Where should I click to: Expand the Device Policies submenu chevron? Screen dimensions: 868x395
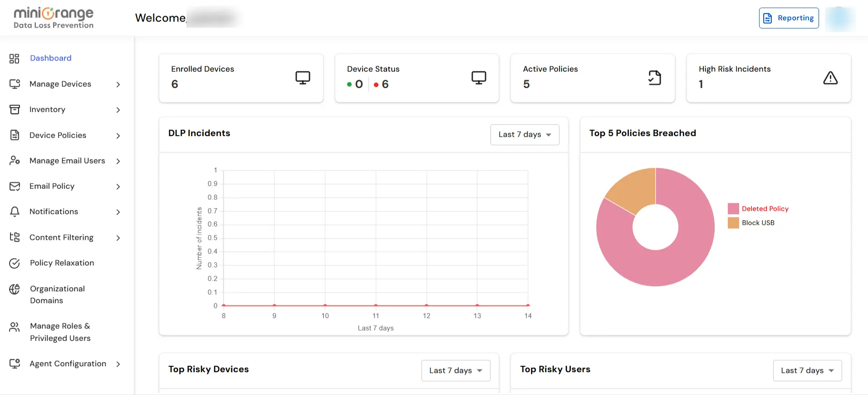(x=118, y=136)
